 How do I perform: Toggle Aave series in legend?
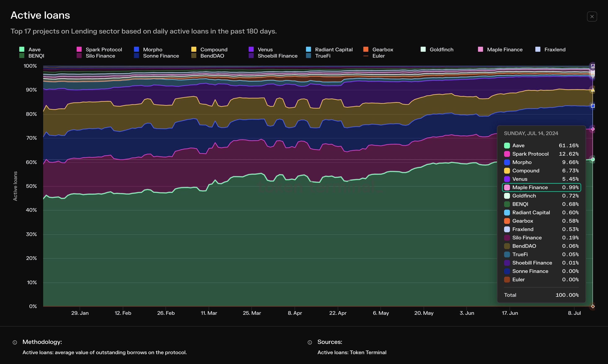click(34, 50)
